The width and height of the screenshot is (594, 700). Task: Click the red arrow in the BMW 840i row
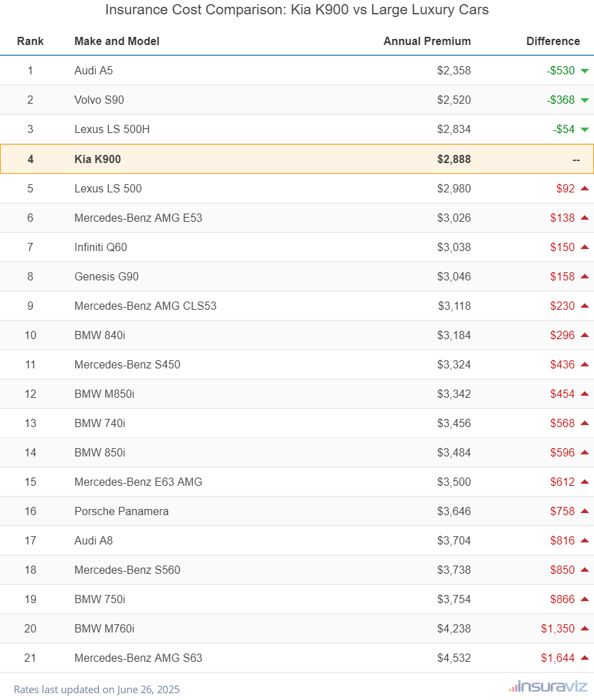584,335
